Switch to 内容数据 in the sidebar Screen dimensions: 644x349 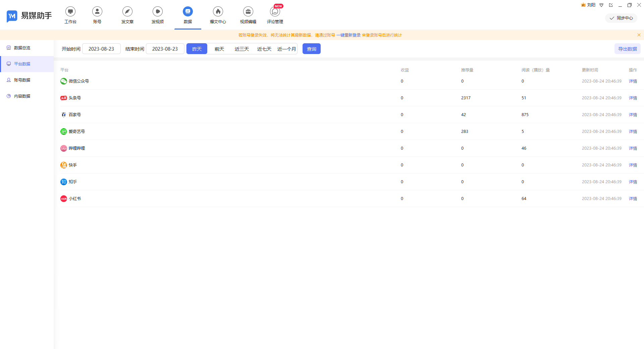tap(22, 96)
